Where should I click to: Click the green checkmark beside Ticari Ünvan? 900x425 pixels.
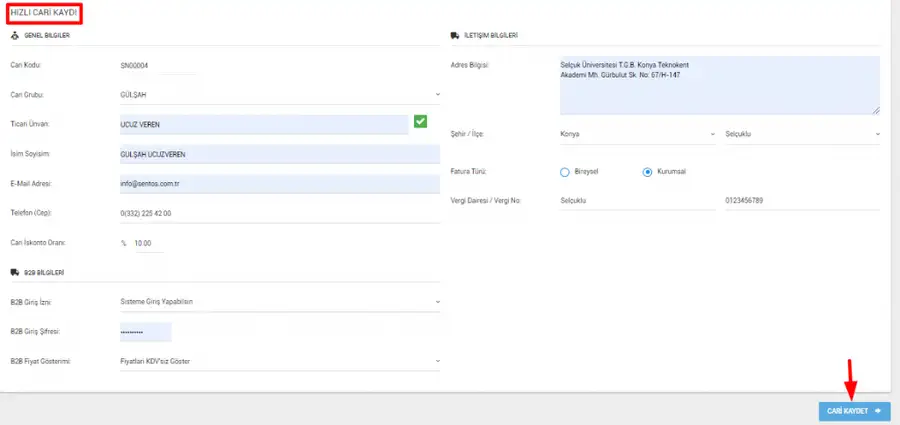[421, 121]
